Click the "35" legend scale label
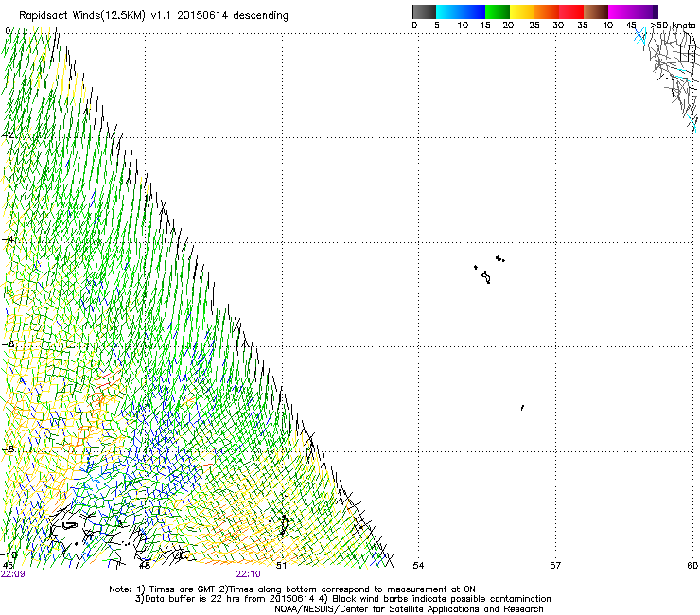The height and width of the screenshot is (615, 700). point(583,26)
